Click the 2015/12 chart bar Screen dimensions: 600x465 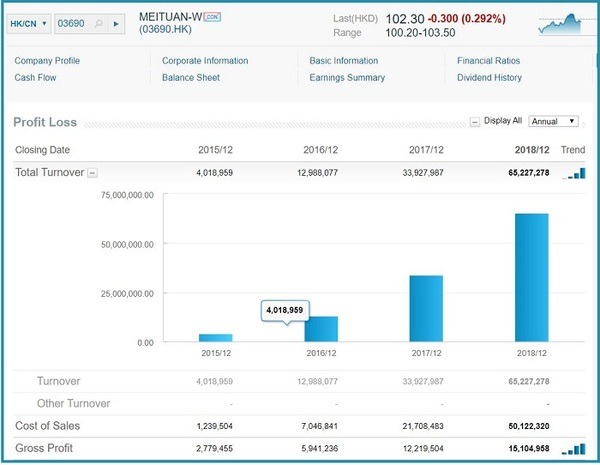click(x=215, y=338)
